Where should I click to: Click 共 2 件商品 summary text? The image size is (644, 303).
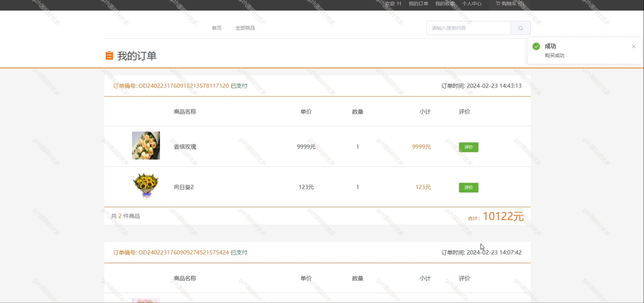(125, 216)
